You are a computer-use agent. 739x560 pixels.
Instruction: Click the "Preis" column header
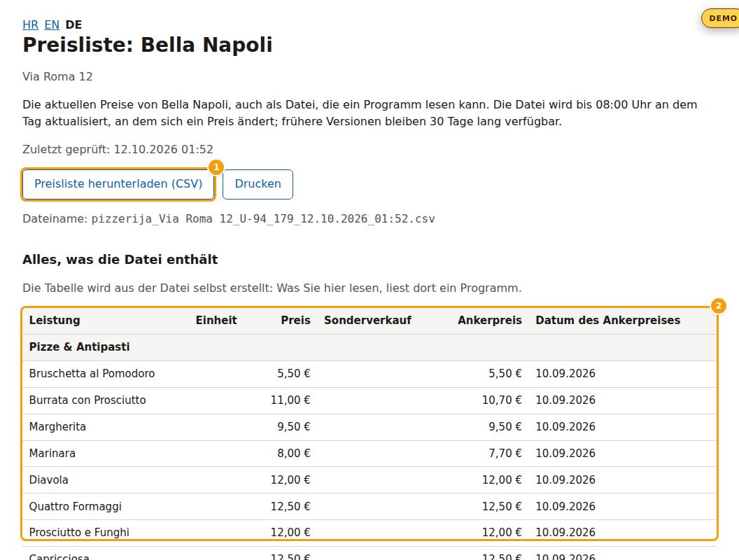coord(295,321)
